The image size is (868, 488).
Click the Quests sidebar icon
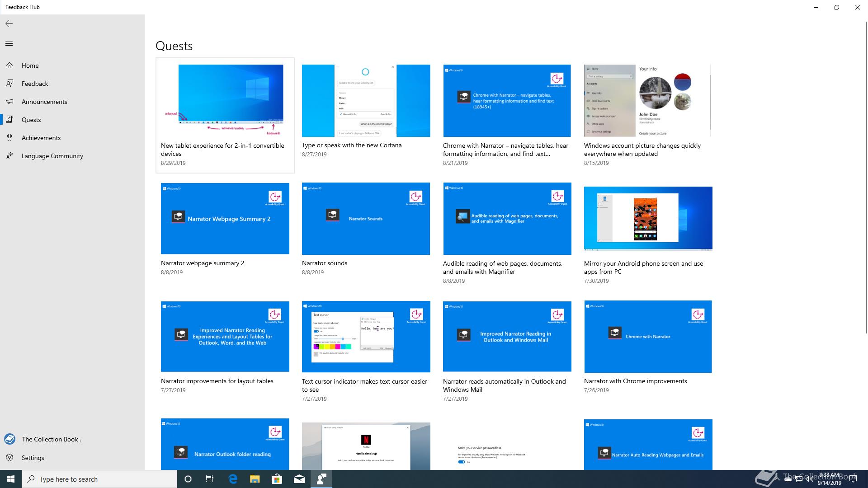point(9,120)
